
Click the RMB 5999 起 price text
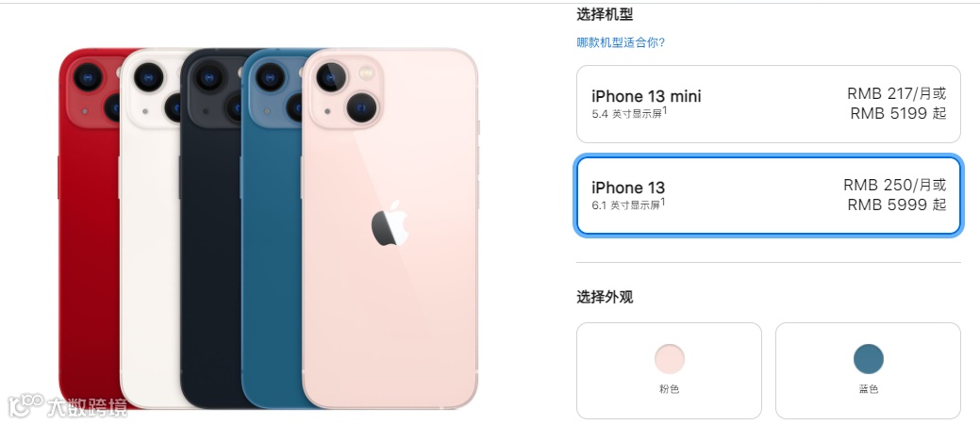pos(897,204)
